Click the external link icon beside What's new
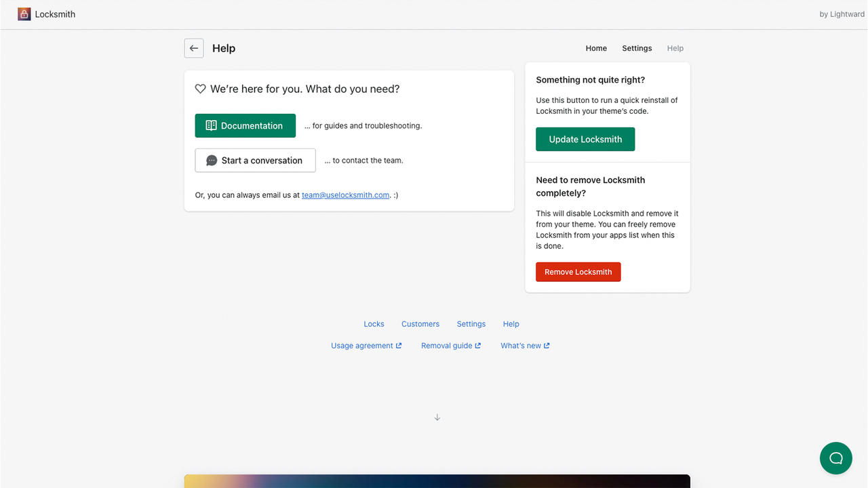868x488 pixels. [547, 345]
